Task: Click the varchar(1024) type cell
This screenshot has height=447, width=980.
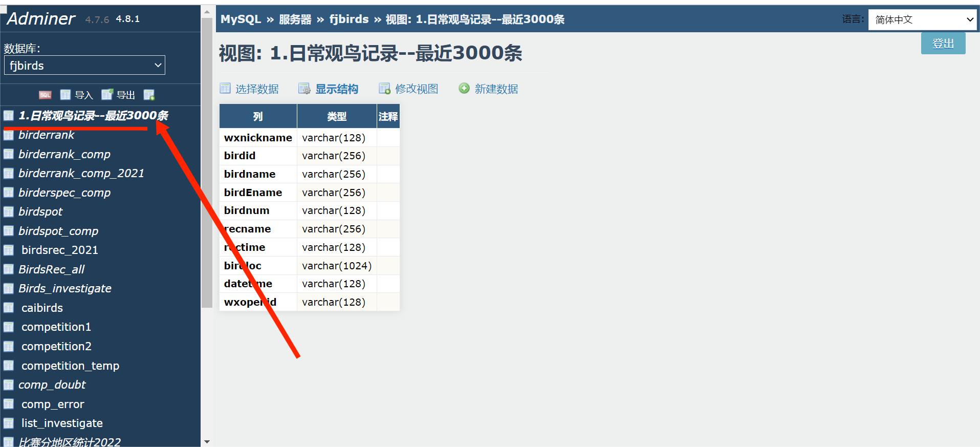Action: 337,266
